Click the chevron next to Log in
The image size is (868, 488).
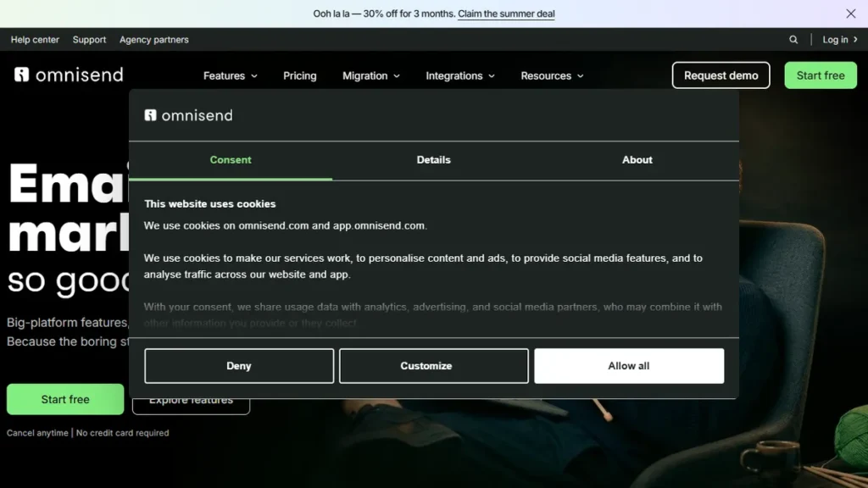855,40
